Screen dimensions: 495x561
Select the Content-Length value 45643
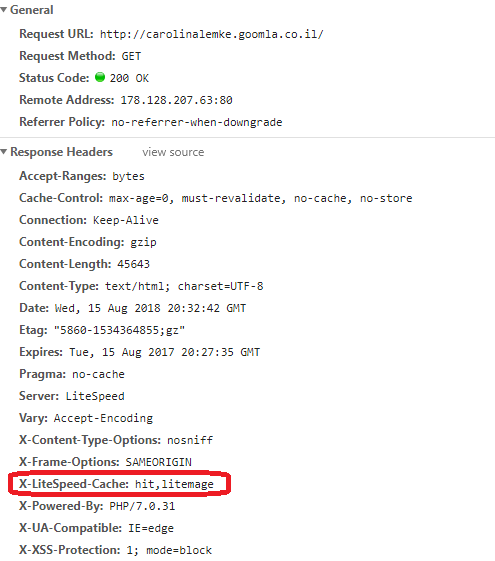(133, 264)
